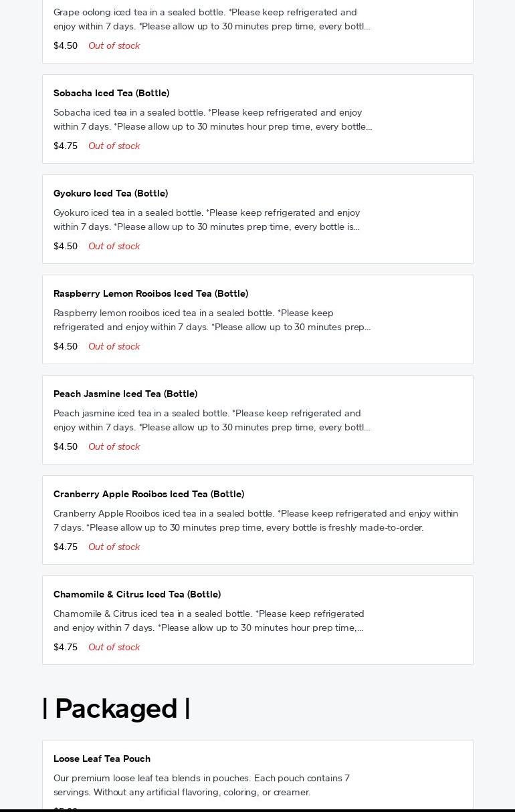This screenshot has width=515, height=812.
Task: Click Peach Jasmine's $4.50 price
Action: tap(66, 446)
